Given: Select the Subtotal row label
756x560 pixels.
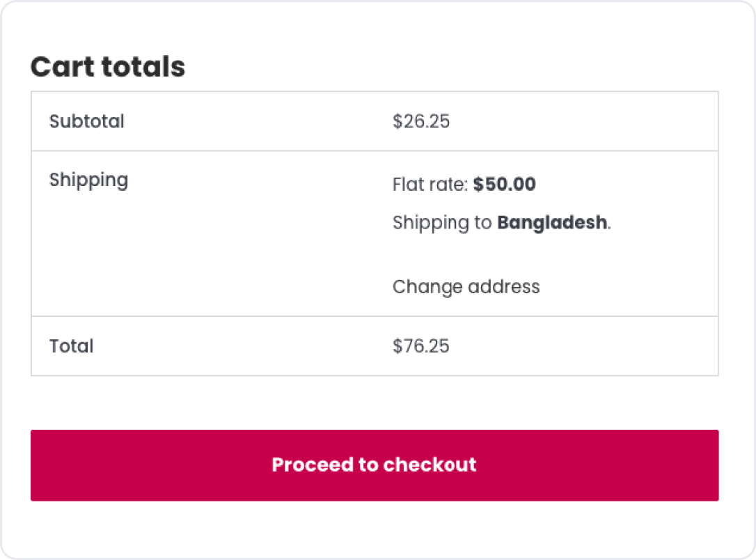Looking at the screenshot, I should (x=87, y=121).
